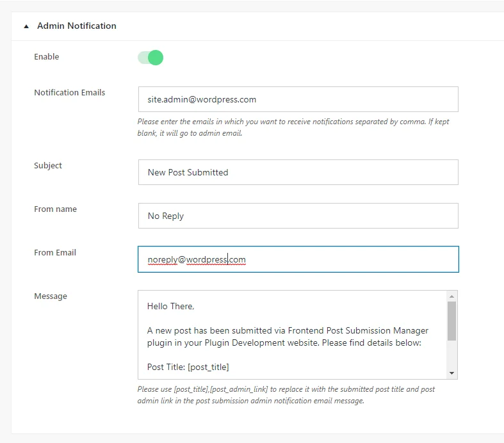Click the From Email field with noreply@wordpress.com
The image size is (504, 443).
tap(298, 259)
